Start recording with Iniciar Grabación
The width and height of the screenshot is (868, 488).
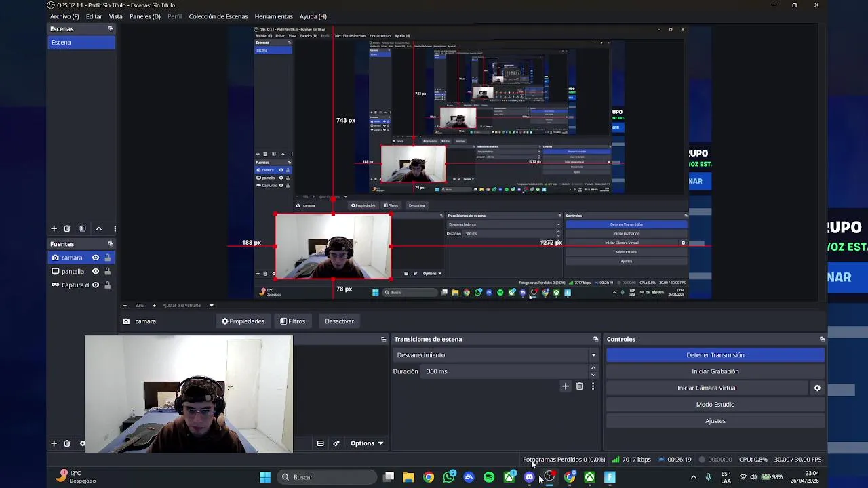point(715,371)
